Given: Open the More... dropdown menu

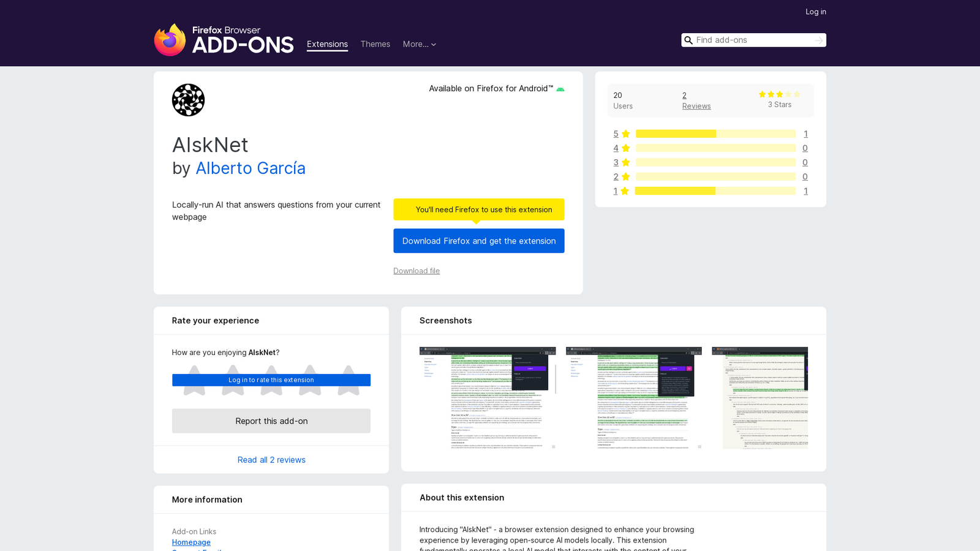Looking at the screenshot, I should (x=420, y=44).
